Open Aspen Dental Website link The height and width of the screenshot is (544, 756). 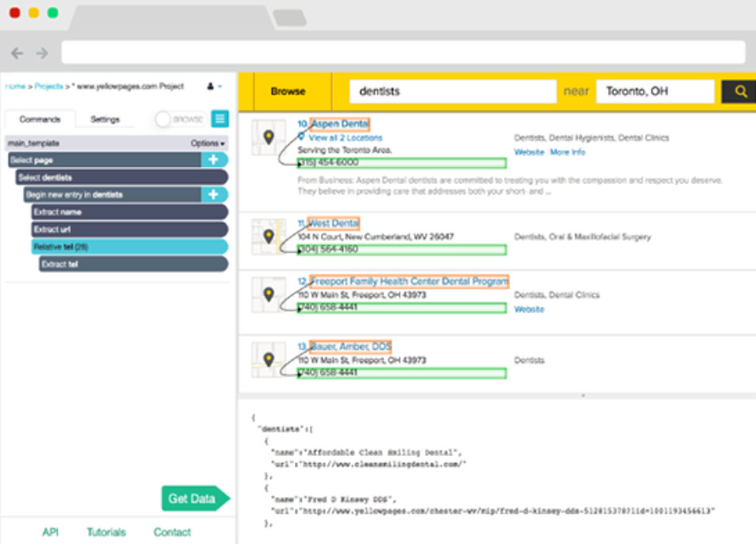click(x=529, y=152)
